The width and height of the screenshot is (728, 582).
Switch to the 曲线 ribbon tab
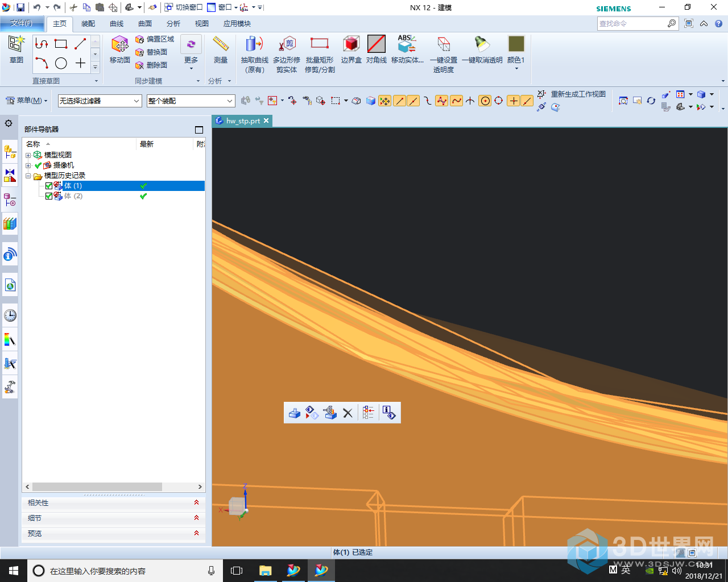(x=117, y=24)
